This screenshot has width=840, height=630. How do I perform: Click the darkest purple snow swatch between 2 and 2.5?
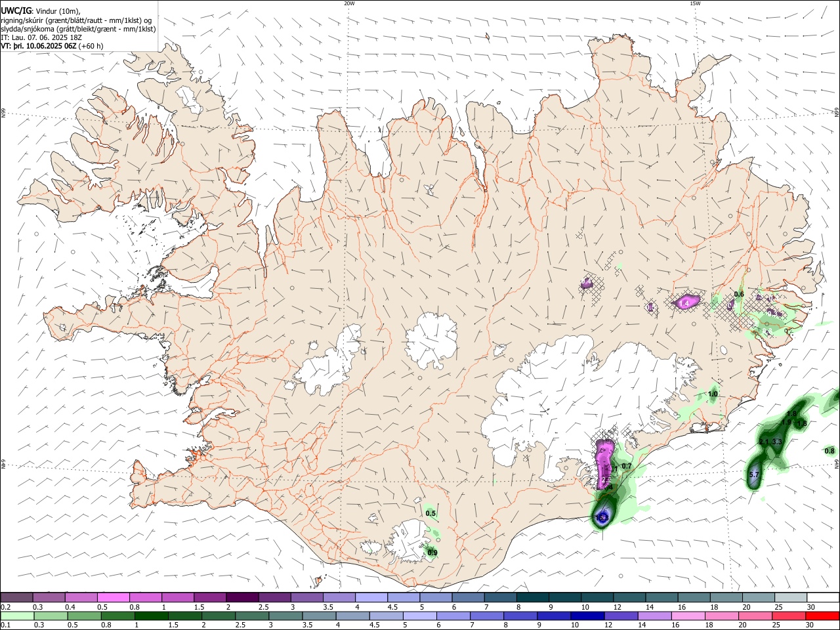pos(241,598)
